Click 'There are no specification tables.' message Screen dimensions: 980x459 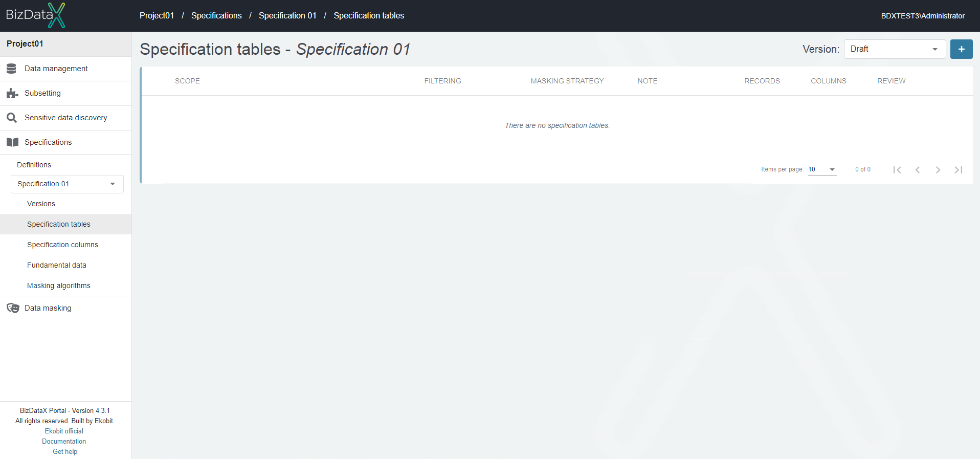click(x=557, y=125)
